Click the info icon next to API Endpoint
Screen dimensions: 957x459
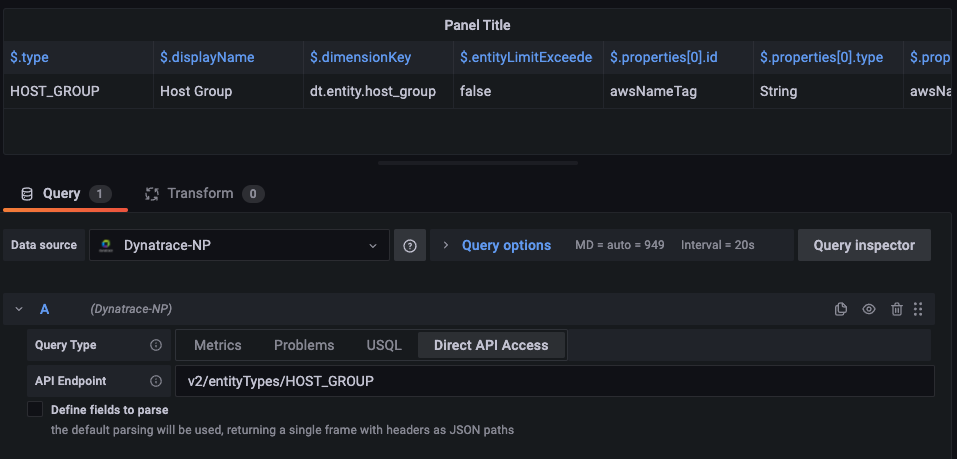tap(156, 381)
